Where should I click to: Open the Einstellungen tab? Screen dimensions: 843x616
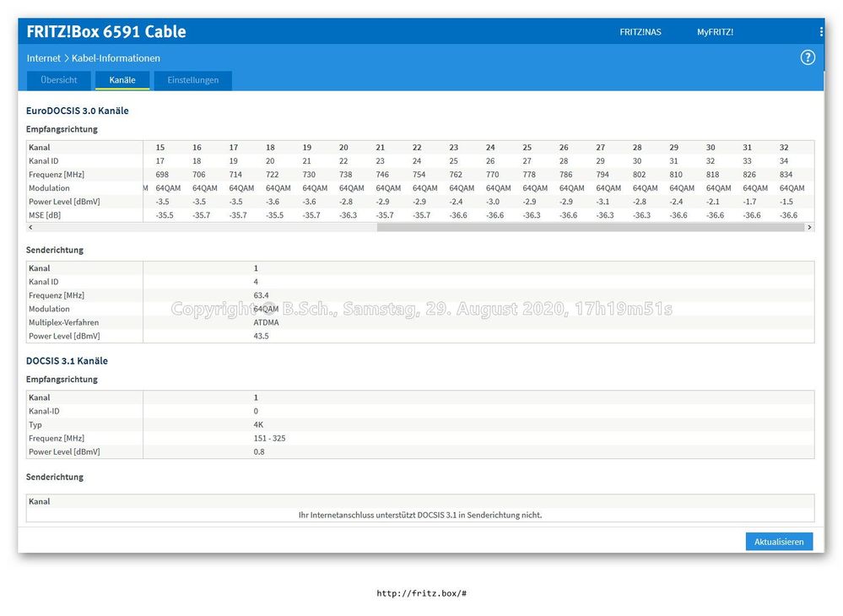tap(193, 80)
